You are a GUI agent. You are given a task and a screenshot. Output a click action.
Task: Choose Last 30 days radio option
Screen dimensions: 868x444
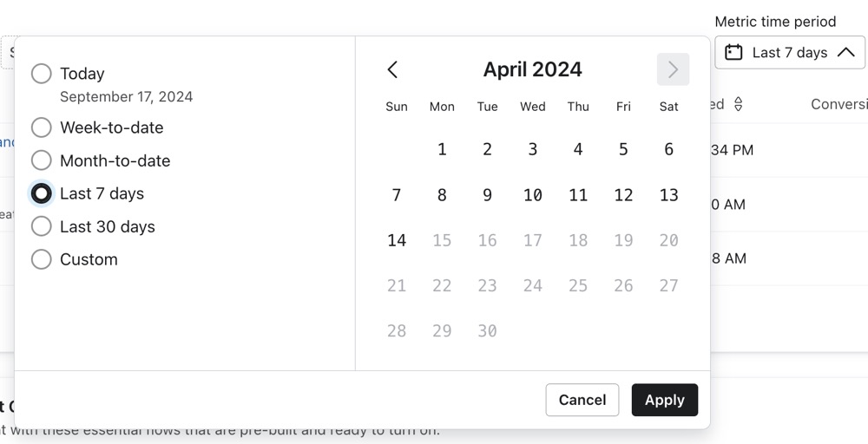42,226
